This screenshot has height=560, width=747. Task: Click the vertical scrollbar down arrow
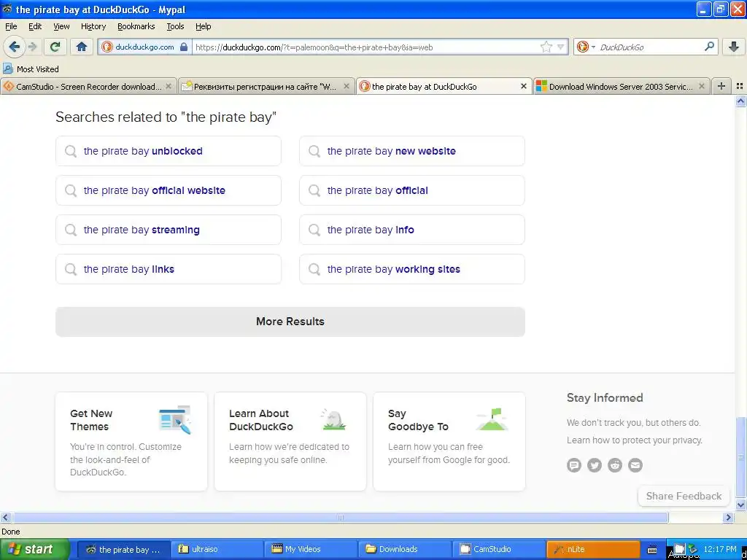741,505
